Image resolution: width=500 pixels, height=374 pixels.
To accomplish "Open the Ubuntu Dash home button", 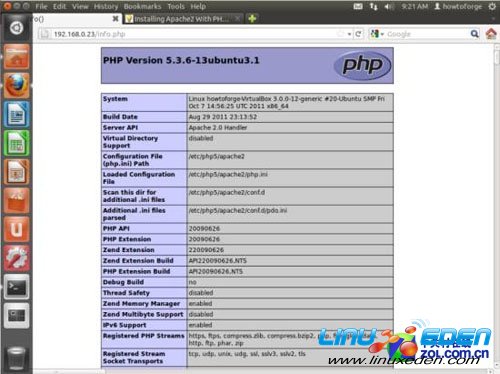I will click(x=16, y=28).
